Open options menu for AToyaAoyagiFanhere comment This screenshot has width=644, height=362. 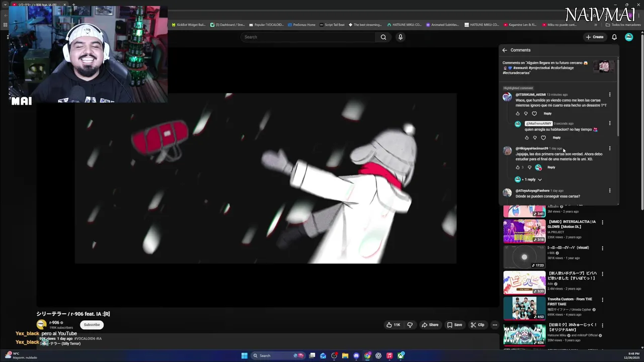pos(610,191)
